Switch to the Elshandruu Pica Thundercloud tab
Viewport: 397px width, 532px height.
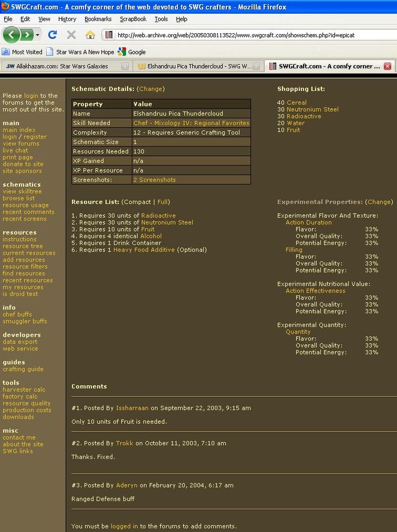pyautogui.click(x=195, y=66)
